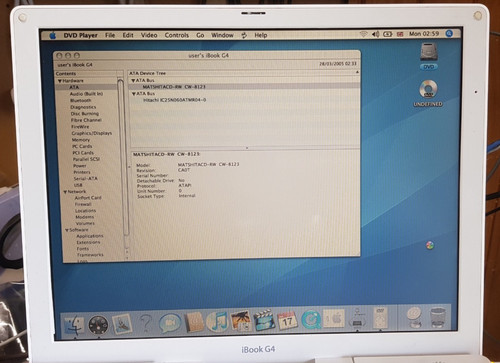Collapse the Network section triangle

click(65, 192)
